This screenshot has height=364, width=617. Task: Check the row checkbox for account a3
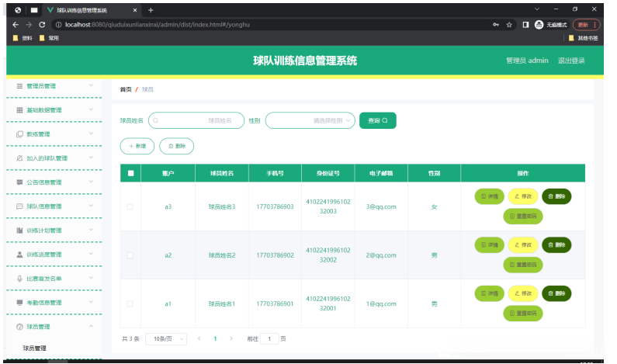tap(130, 206)
